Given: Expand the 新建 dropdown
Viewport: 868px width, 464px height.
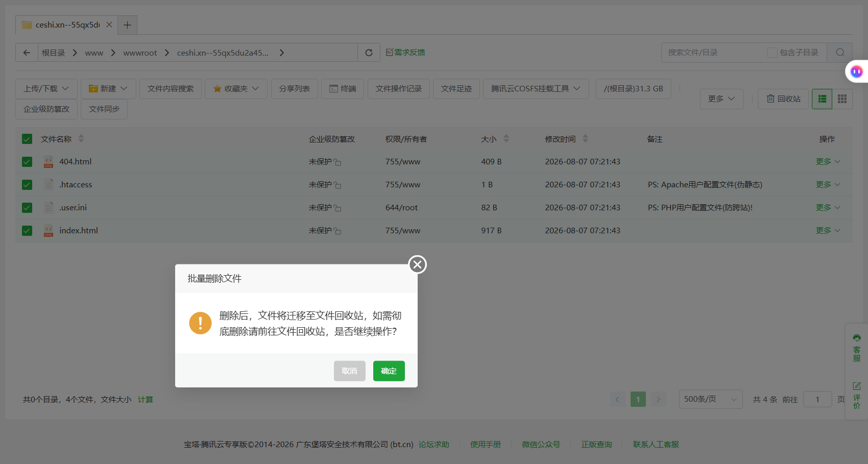Looking at the screenshot, I should (x=108, y=89).
